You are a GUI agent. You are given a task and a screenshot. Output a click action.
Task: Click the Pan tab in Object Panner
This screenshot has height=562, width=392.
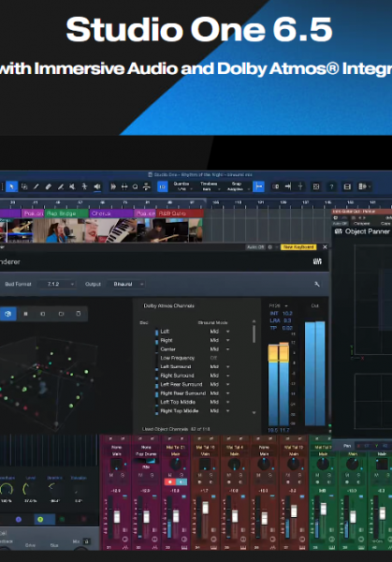point(347,446)
